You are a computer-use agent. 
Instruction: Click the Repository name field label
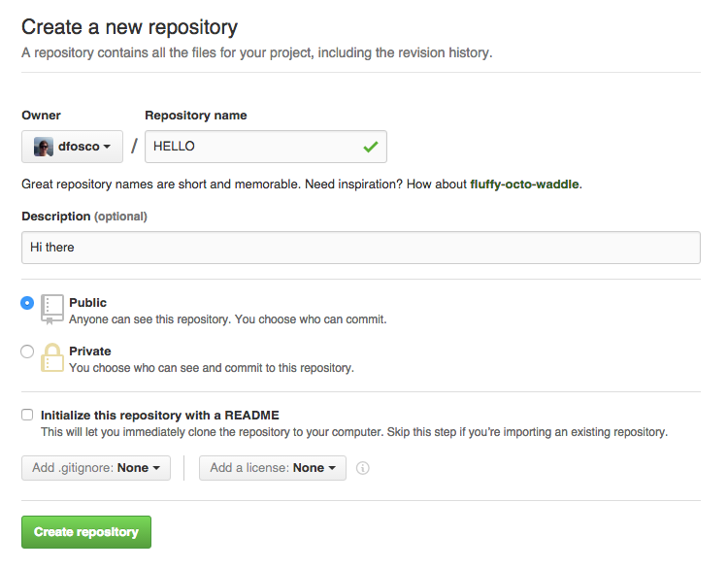coord(196,116)
